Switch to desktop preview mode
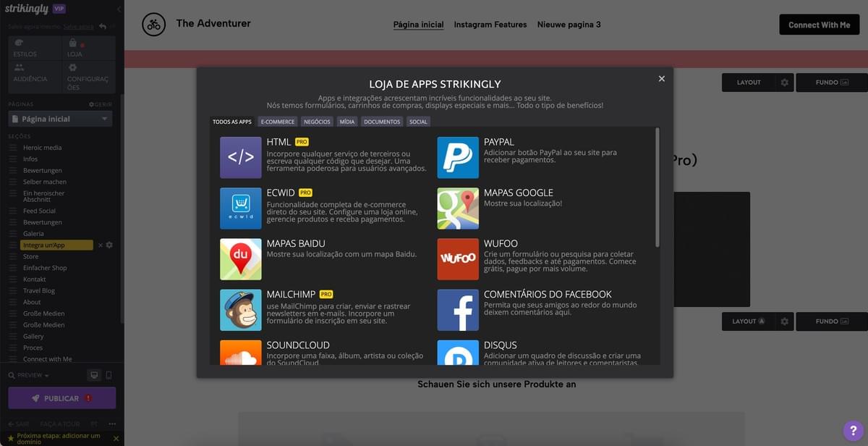 [x=93, y=375]
